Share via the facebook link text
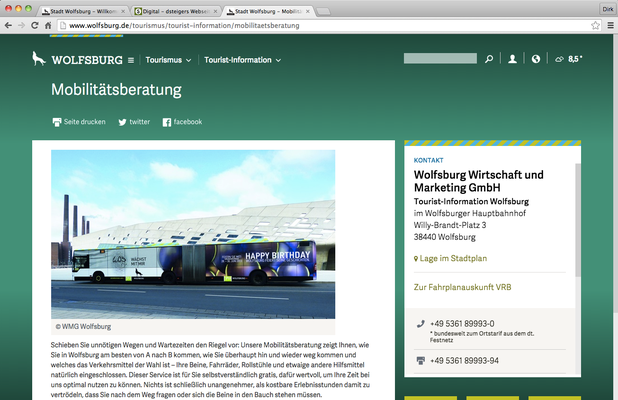This screenshot has width=618, height=400. tap(188, 122)
